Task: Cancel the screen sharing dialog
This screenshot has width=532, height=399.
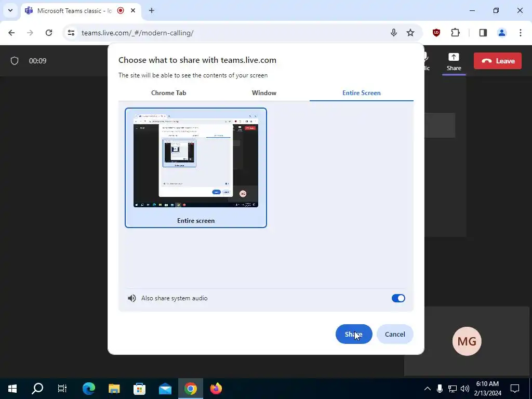Action: click(395, 334)
